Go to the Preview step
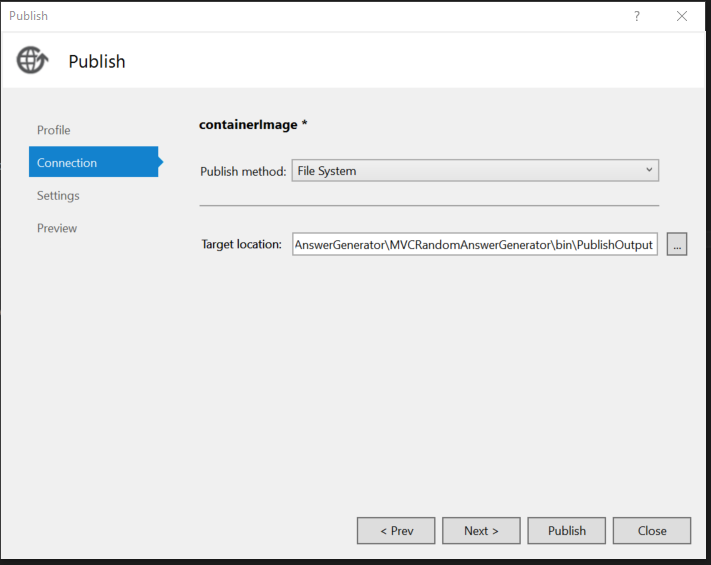The height and width of the screenshot is (565, 711). [x=57, y=228]
